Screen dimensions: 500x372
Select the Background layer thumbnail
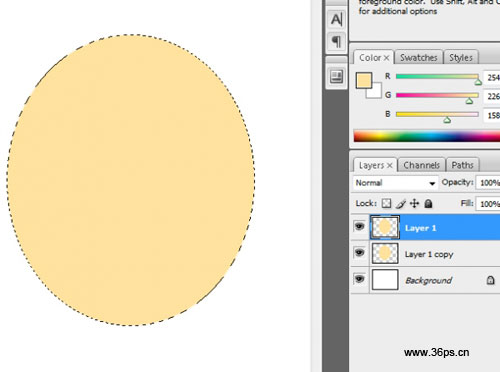click(x=385, y=279)
